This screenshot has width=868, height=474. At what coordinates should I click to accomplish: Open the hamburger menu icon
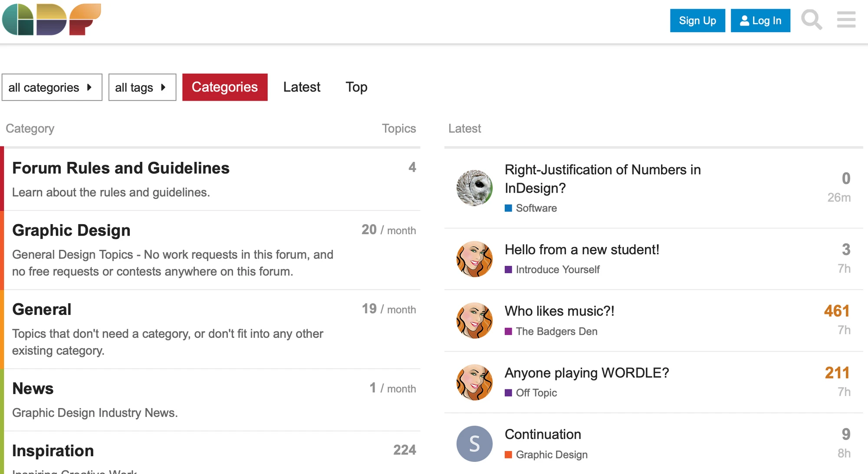click(846, 20)
